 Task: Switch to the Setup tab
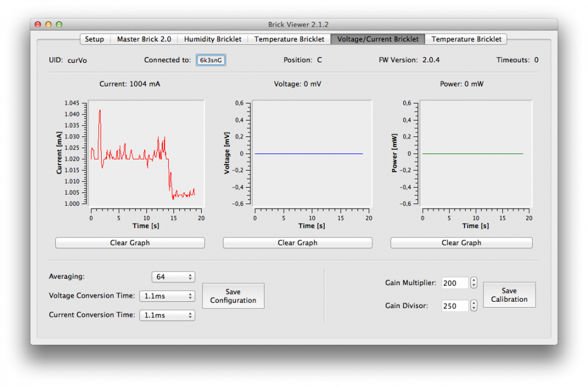94,39
